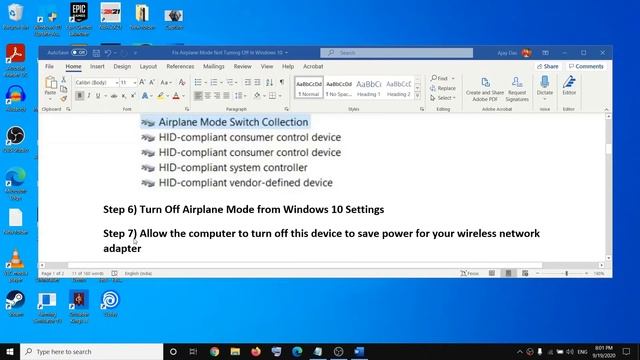Click the Numbering list icon

(214, 82)
